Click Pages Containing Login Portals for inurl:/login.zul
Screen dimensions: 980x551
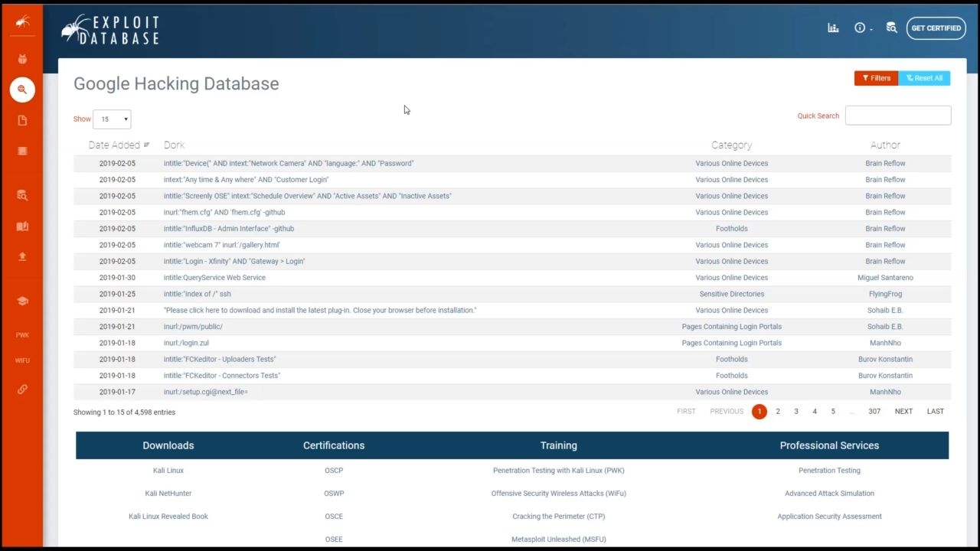click(x=731, y=343)
